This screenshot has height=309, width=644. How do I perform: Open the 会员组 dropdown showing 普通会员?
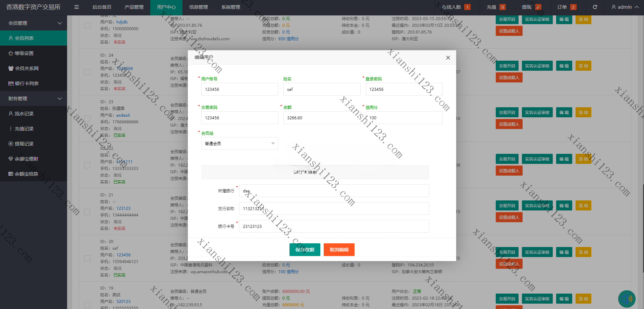[x=239, y=143]
